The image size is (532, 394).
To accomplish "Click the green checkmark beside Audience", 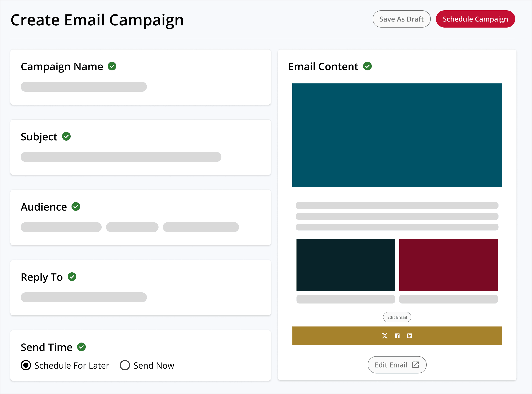I will coord(76,206).
